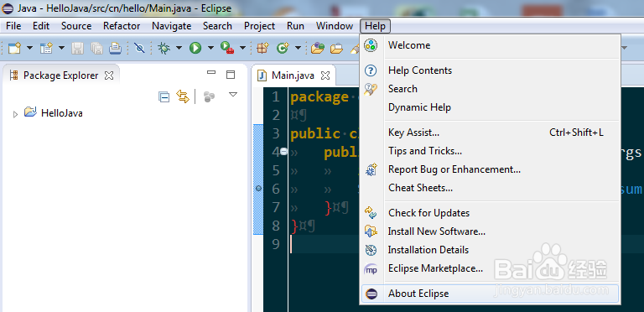Close the open Help menu via its title
The height and width of the screenshot is (312, 644).
(376, 26)
